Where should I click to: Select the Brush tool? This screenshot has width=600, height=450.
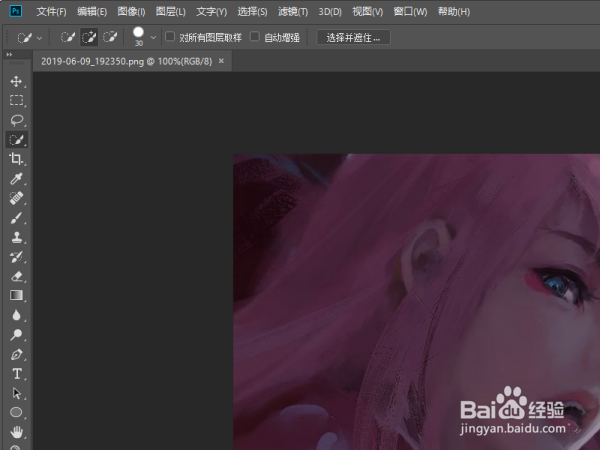[16, 218]
